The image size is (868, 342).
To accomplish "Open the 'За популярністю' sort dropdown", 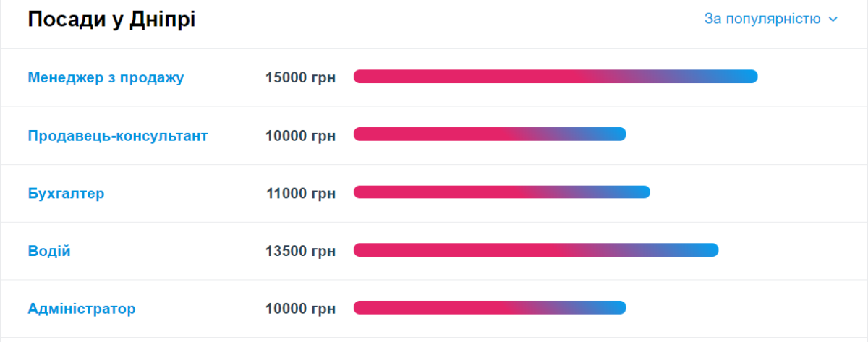I will (x=762, y=20).
